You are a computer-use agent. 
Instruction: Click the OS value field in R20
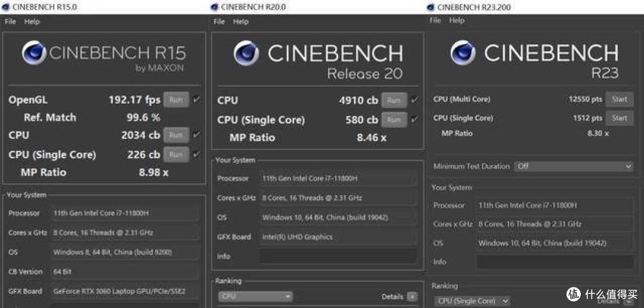coord(338,217)
